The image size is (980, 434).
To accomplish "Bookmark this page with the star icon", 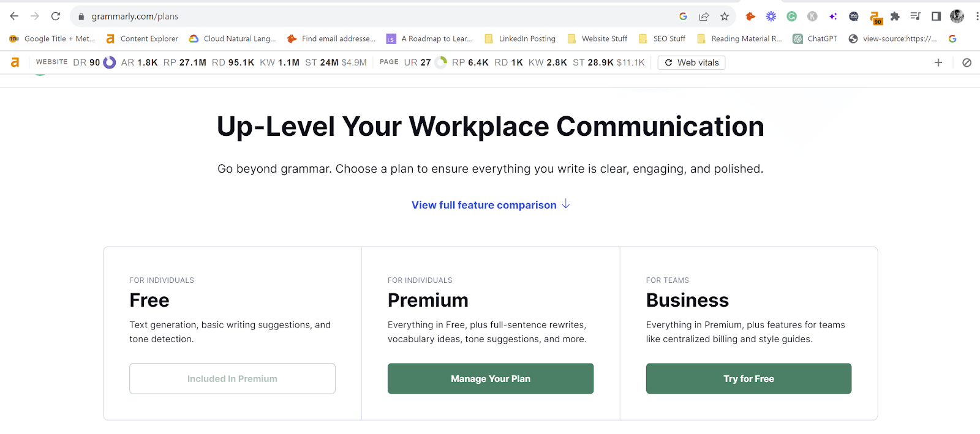I will pos(725,17).
